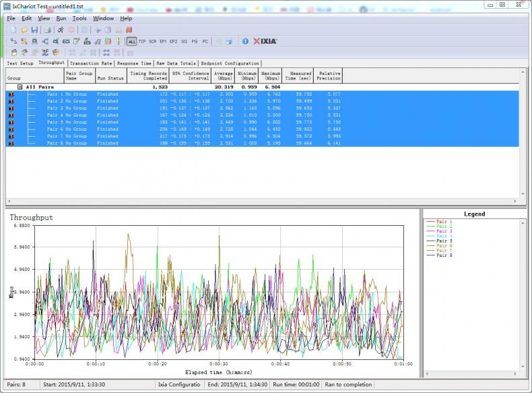Switch to the Transaction Rate tab
The image size is (532, 393).
(x=91, y=63)
